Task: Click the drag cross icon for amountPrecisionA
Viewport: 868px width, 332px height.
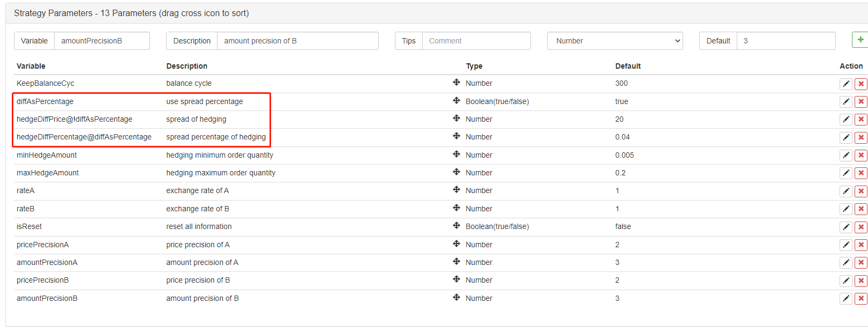Action: (457, 262)
